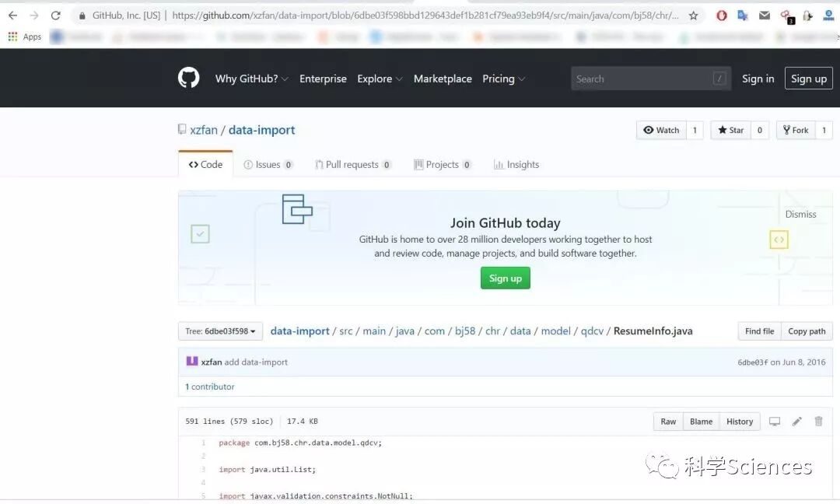Open the 1 contributor link
The height and width of the screenshot is (504, 840).
210,387
